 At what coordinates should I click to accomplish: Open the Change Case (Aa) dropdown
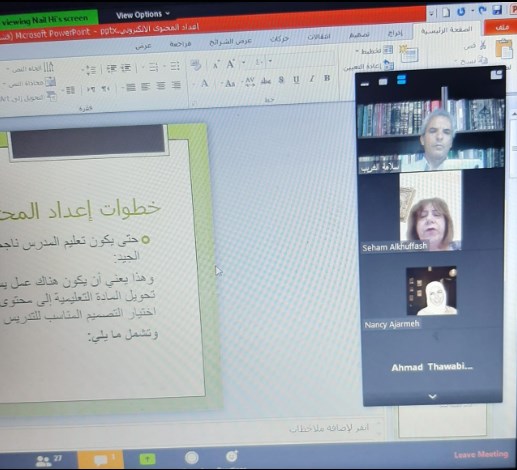pos(229,83)
